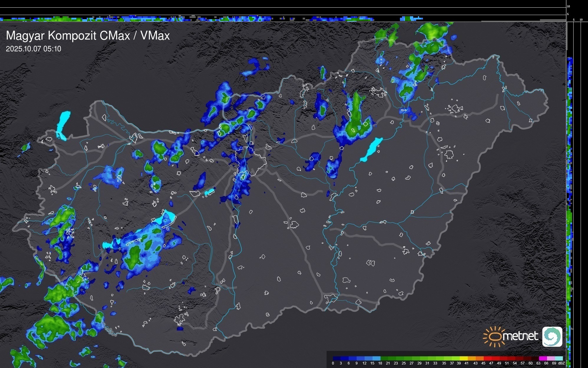Click the 2025.10.07 05:10 timestamp
Viewport: 588px width, 368px height.
coord(33,49)
